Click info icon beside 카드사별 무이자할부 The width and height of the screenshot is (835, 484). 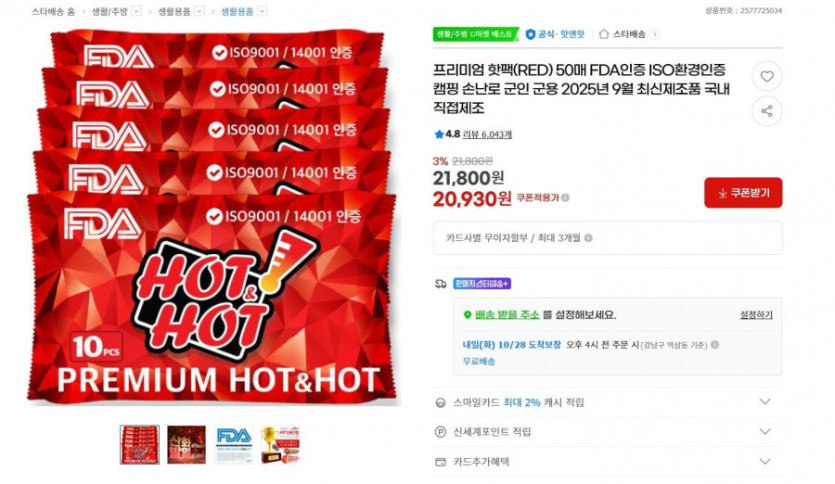point(588,238)
